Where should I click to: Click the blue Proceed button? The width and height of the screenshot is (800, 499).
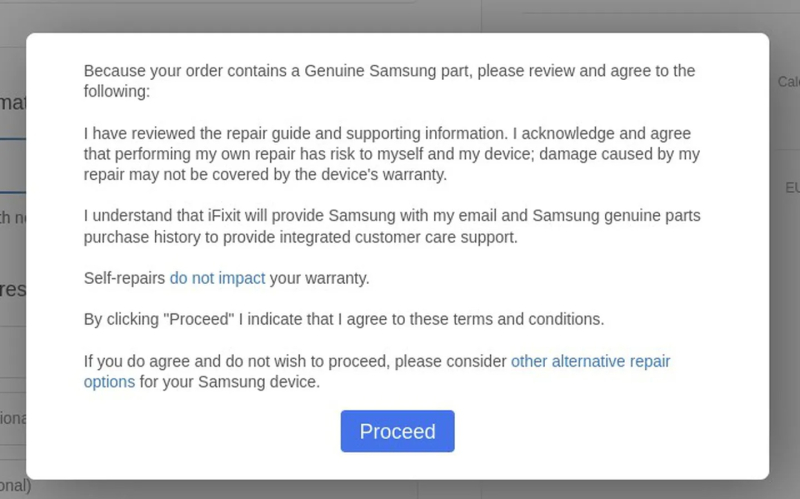(397, 431)
